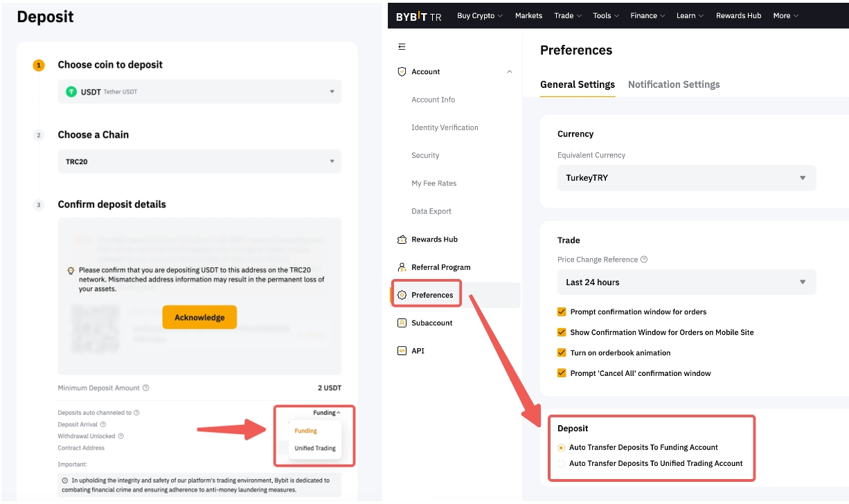Open the TRC20 chain dropdown

[199, 161]
